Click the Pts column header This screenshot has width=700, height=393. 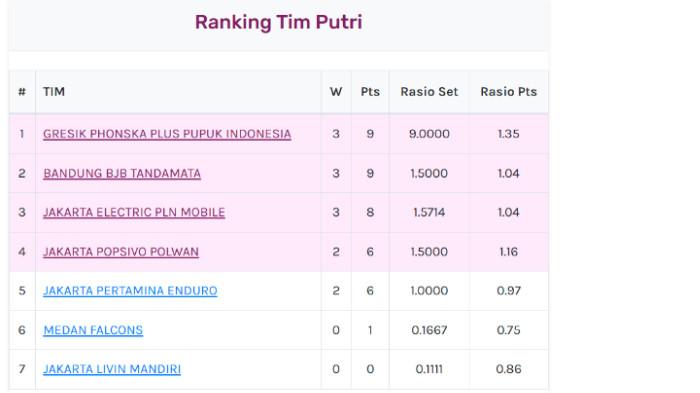pos(370,92)
